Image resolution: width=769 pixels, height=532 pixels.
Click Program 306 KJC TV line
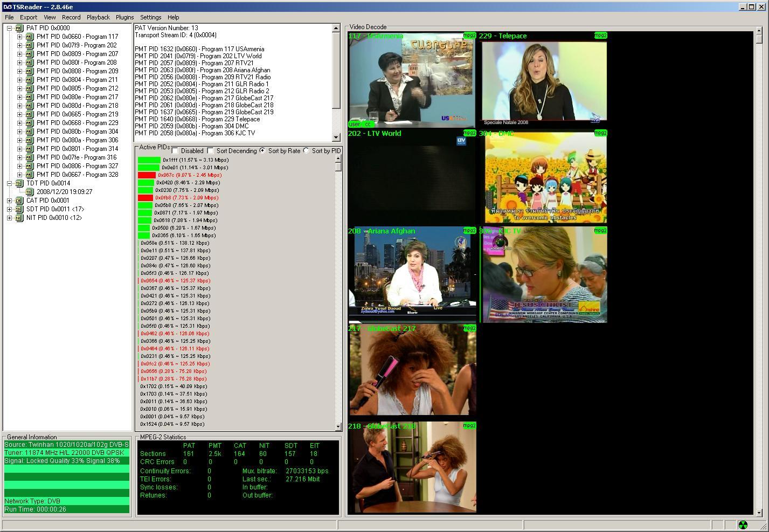(x=195, y=133)
